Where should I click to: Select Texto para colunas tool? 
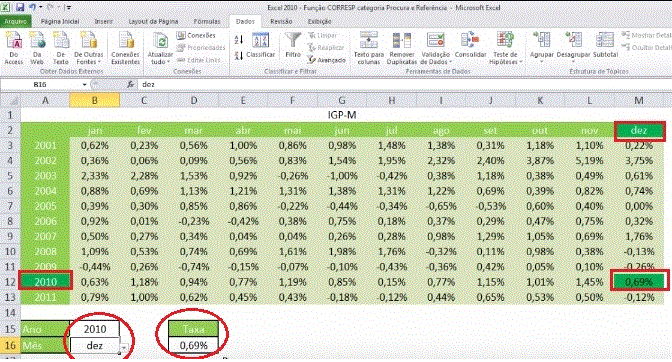pyautogui.click(x=369, y=48)
